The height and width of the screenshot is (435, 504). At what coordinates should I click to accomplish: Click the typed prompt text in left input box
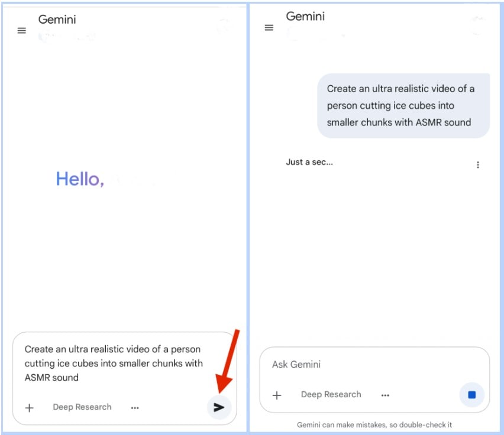click(x=114, y=363)
